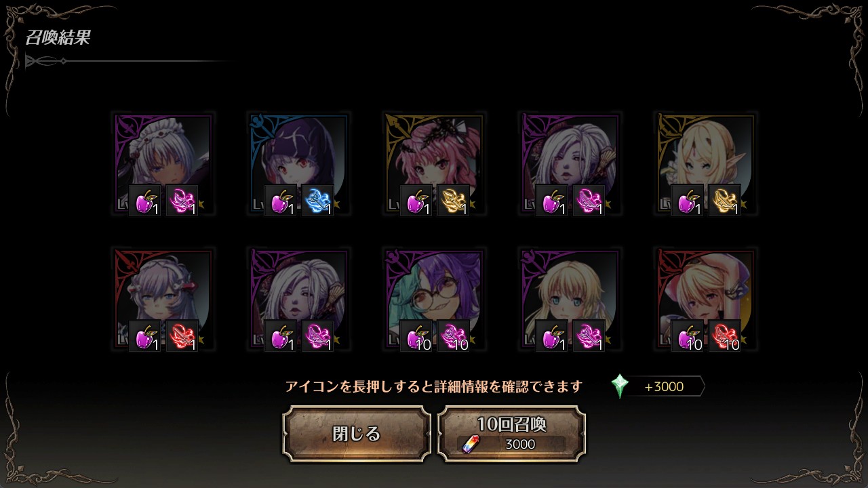868x488 pixels.
Task: Click the 召喚結果 header title
Action: (x=58, y=37)
